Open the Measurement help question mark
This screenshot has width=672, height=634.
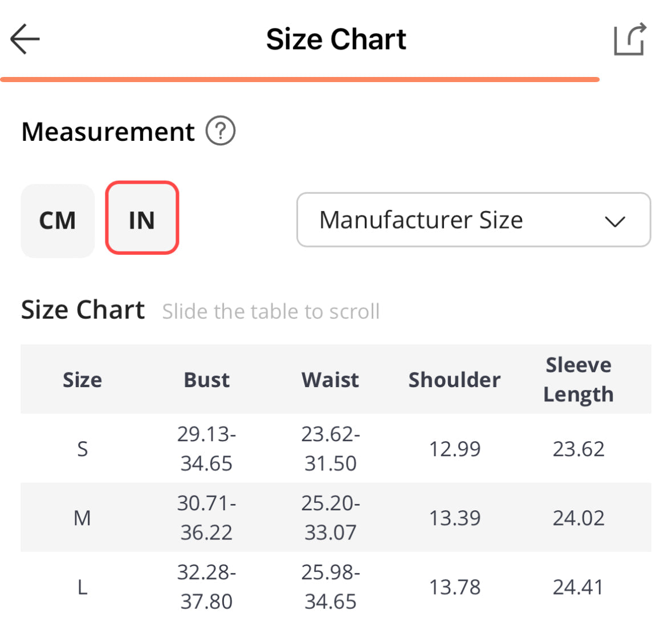tap(220, 131)
